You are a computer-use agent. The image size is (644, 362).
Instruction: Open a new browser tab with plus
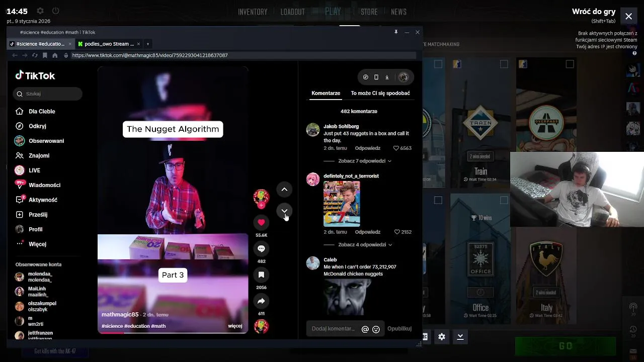point(147,44)
